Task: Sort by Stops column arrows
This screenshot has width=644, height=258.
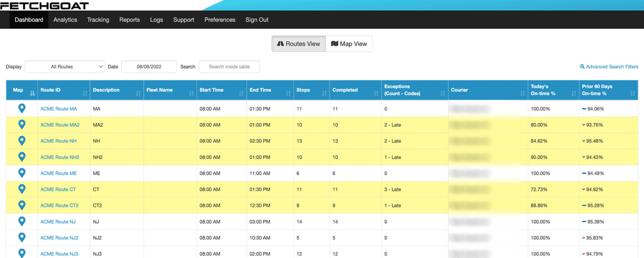Action: [x=324, y=93]
